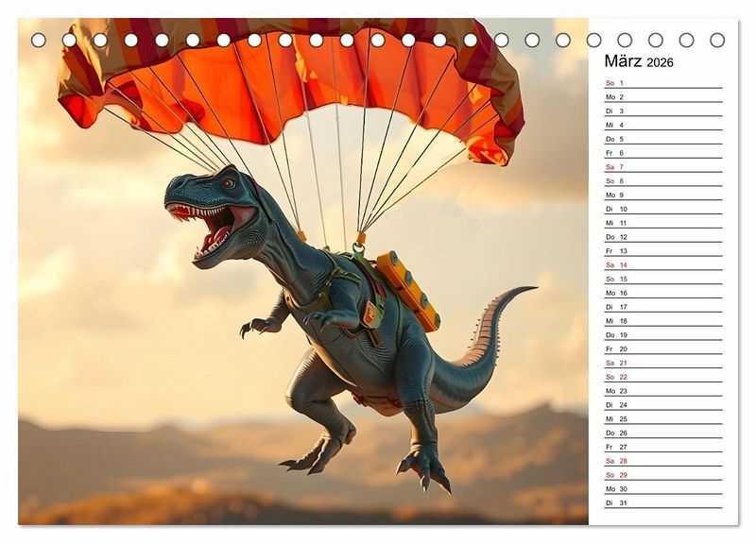Click the last spiral binding hole on the right

[x=717, y=40]
